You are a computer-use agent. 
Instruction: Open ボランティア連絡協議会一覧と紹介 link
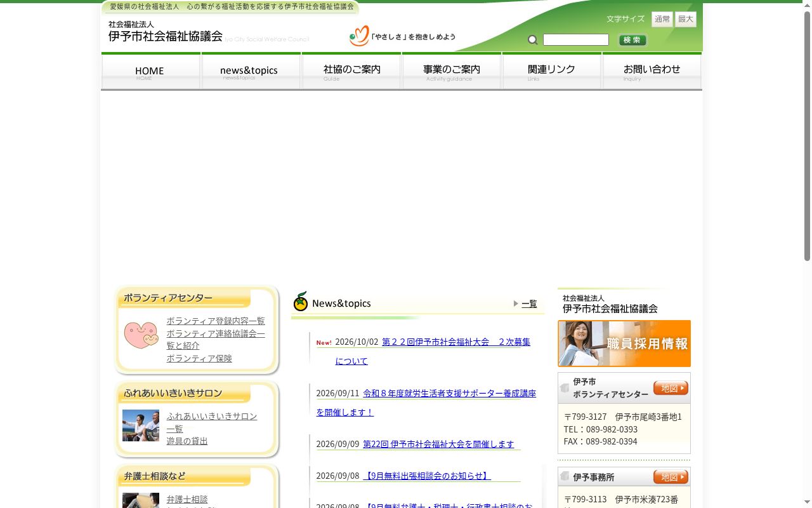pyautogui.click(x=216, y=340)
